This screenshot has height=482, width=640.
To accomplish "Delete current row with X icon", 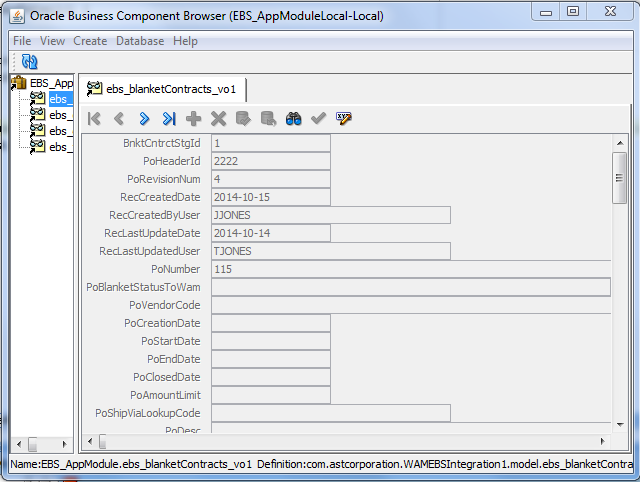I will coord(218,119).
